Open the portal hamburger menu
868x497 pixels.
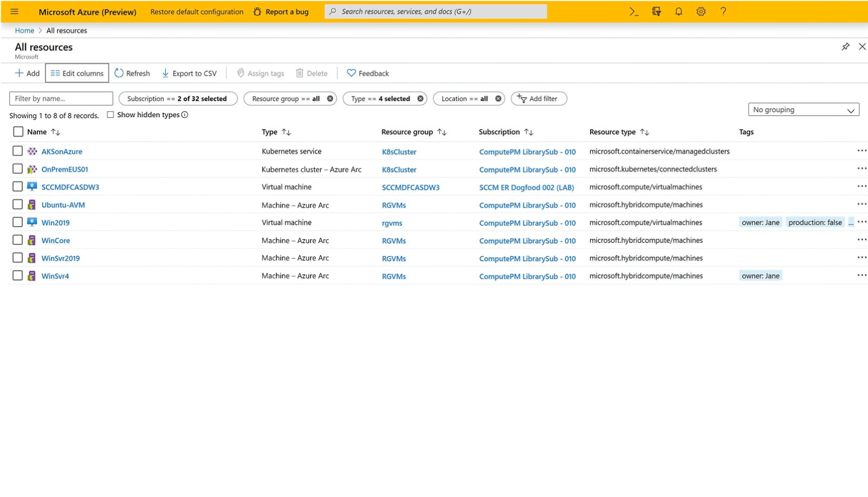click(14, 11)
